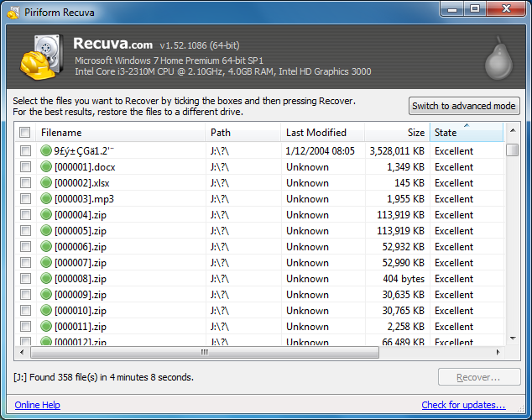Switch to advanced mode

click(464, 106)
